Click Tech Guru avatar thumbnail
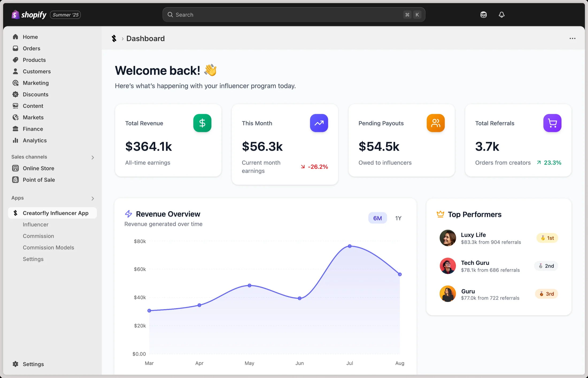The image size is (588, 378). coord(448,266)
